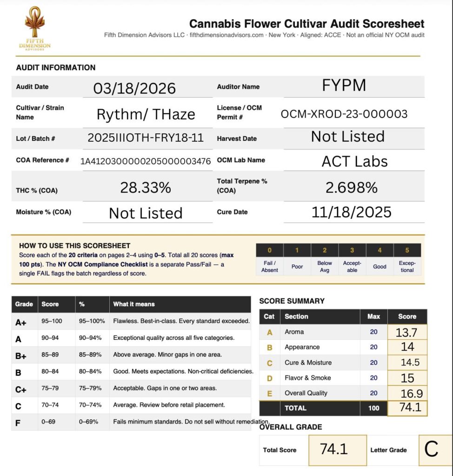453x476 pixels.
Task: Click the Overall Quality score box
Action: (x=407, y=393)
